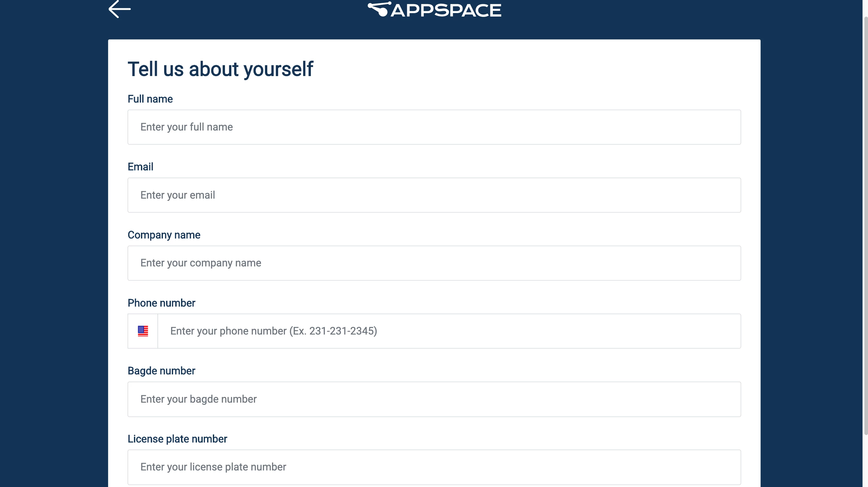Click the License plate number field

click(434, 467)
